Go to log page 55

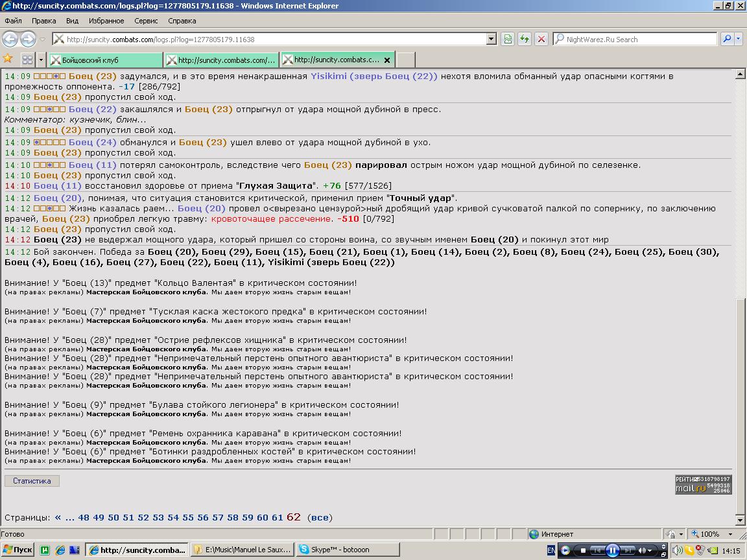pos(188,518)
